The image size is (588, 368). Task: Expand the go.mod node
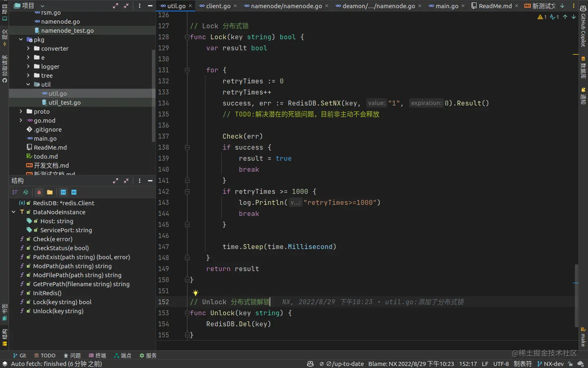pos(21,121)
